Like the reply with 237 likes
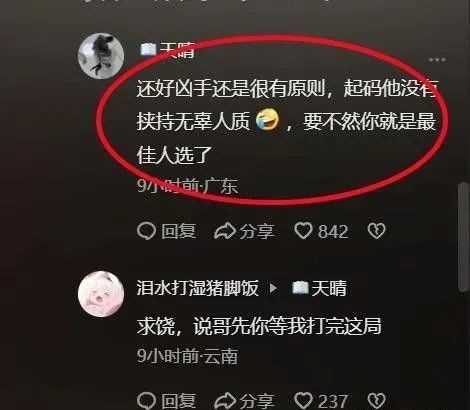The width and height of the screenshot is (470, 410). click(303, 400)
